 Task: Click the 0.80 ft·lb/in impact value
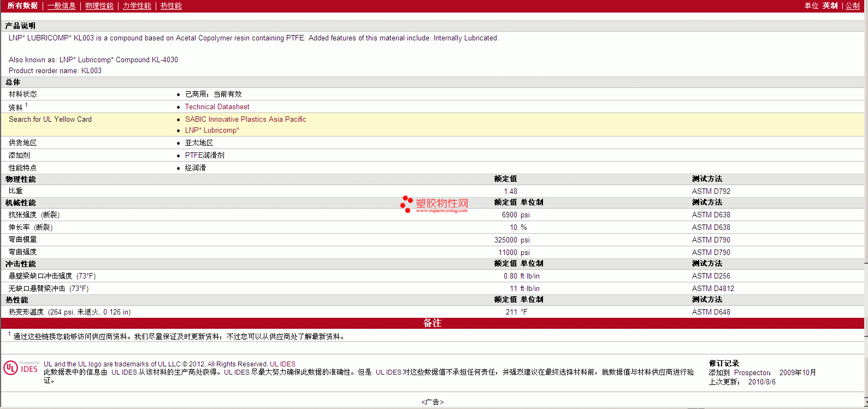(522, 276)
